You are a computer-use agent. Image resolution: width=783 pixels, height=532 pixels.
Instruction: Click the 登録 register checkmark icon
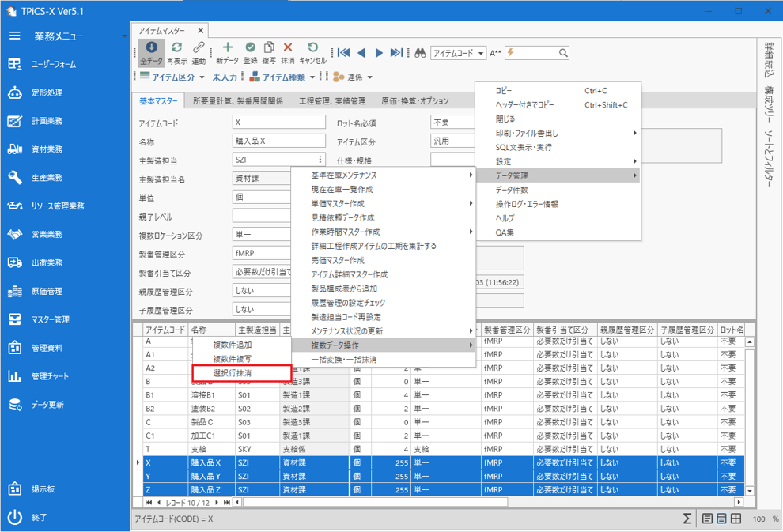[250, 49]
